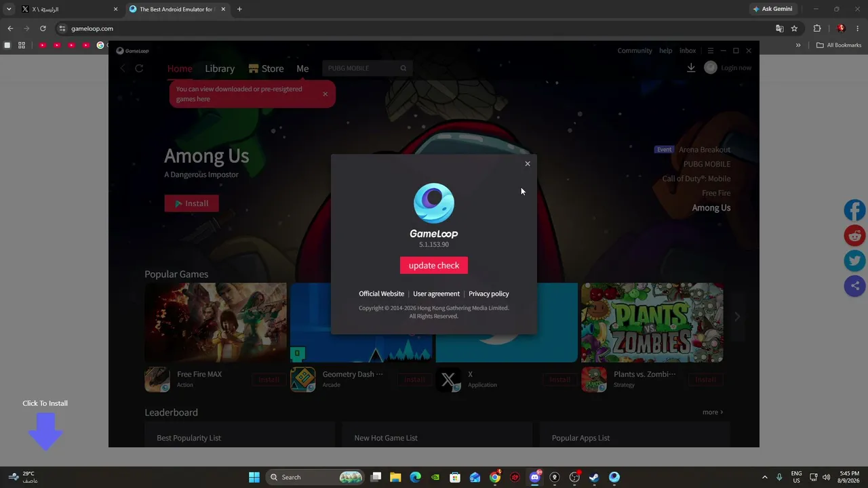Image resolution: width=868 pixels, height=488 pixels.
Task: Share to Reddit using the side button
Action: click(855, 235)
